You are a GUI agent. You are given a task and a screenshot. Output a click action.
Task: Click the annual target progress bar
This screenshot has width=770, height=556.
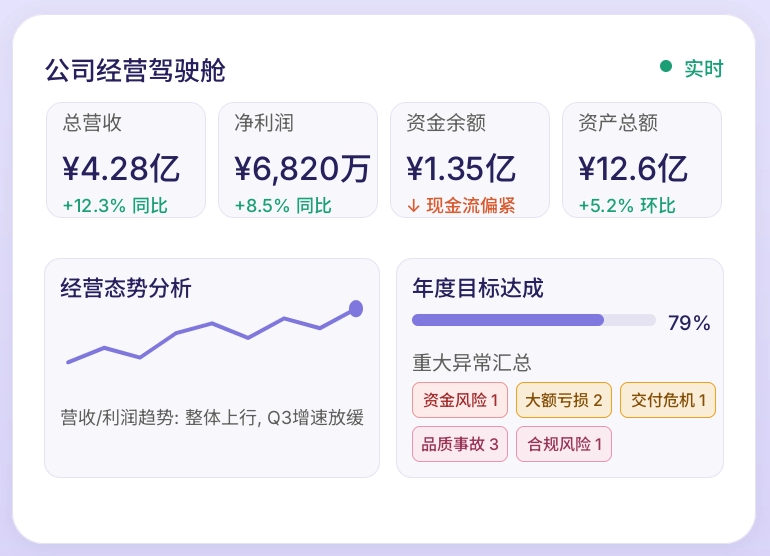coord(534,320)
